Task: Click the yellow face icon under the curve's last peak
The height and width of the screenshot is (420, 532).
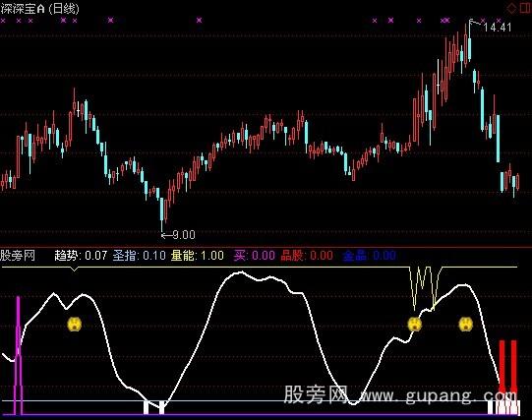Action: (x=465, y=324)
